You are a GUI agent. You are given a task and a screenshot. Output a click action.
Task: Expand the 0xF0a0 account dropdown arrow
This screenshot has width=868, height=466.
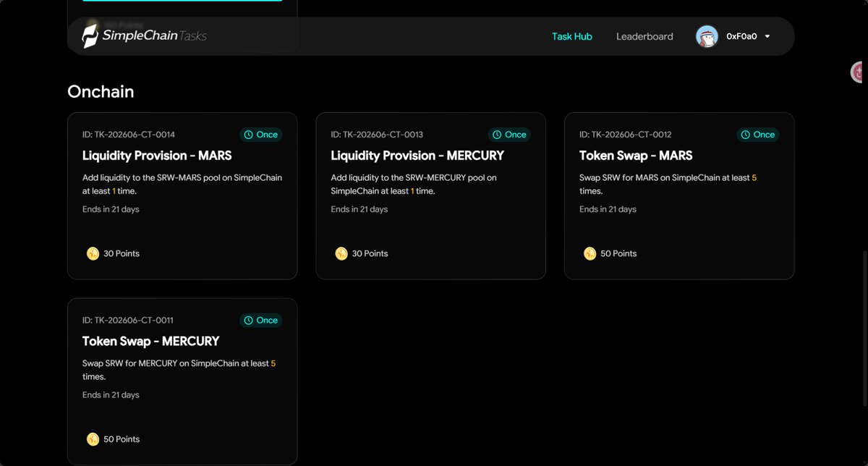[x=767, y=36]
